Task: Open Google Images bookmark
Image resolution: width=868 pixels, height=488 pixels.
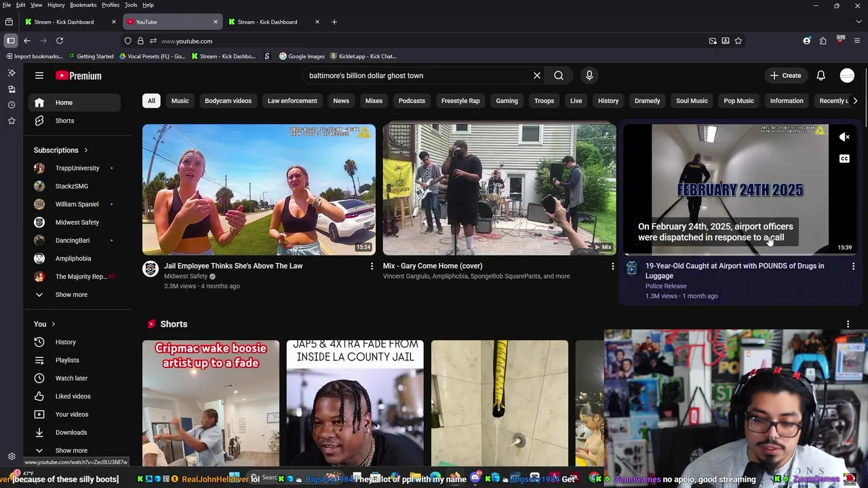Action: 302,56
